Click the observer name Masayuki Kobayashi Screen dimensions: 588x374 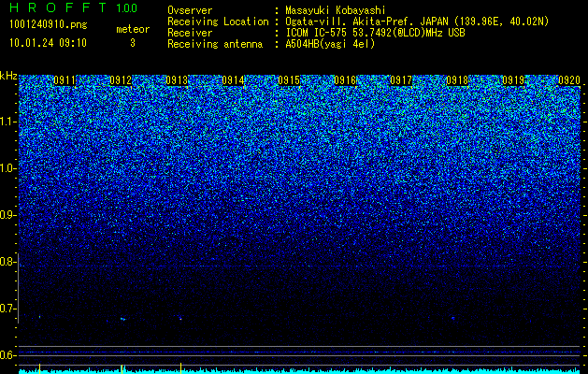pos(336,10)
